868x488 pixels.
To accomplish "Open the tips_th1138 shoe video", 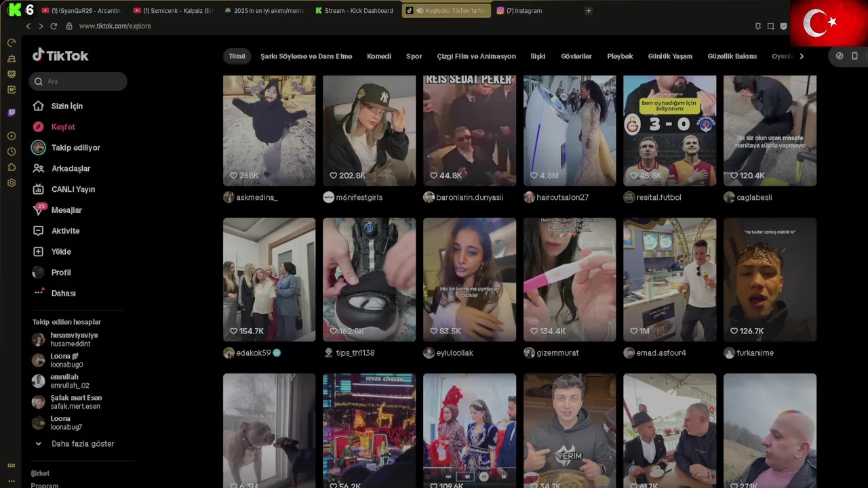I will 369,279.
